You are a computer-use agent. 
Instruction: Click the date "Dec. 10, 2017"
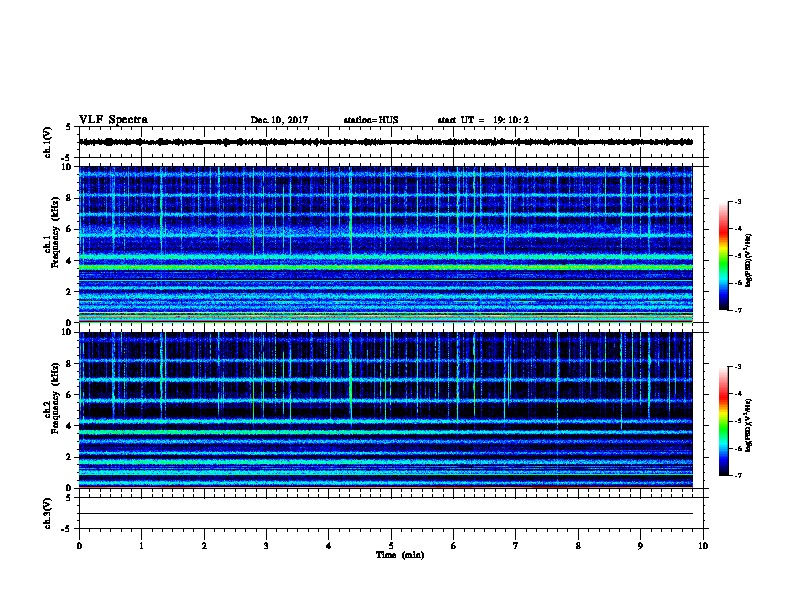pyautogui.click(x=279, y=120)
